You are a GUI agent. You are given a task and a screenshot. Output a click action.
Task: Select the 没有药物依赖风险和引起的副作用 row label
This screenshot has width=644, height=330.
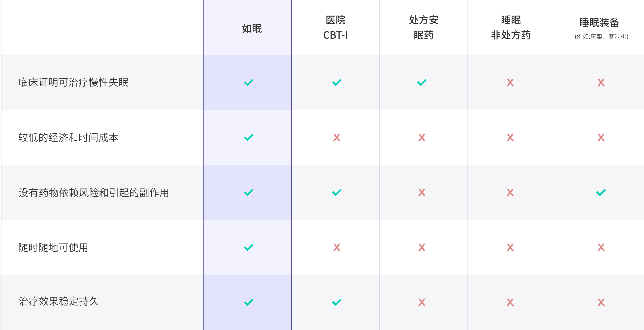coord(93,193)
